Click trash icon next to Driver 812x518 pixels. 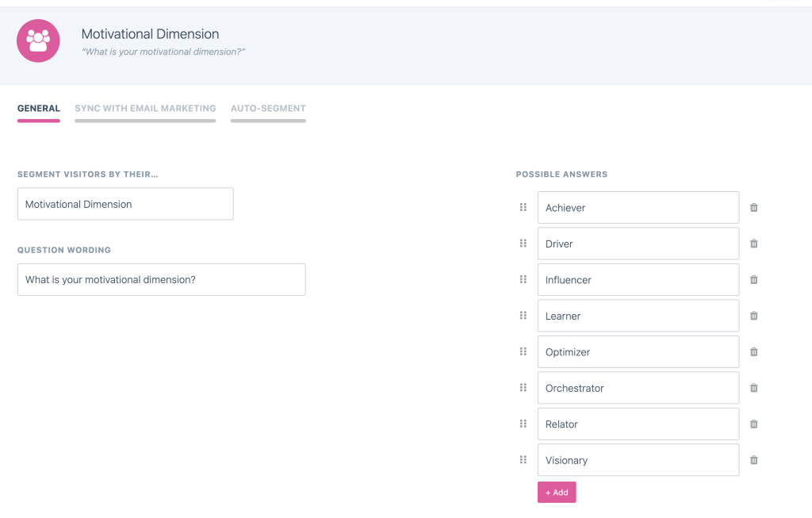click(x=753, y=244)
